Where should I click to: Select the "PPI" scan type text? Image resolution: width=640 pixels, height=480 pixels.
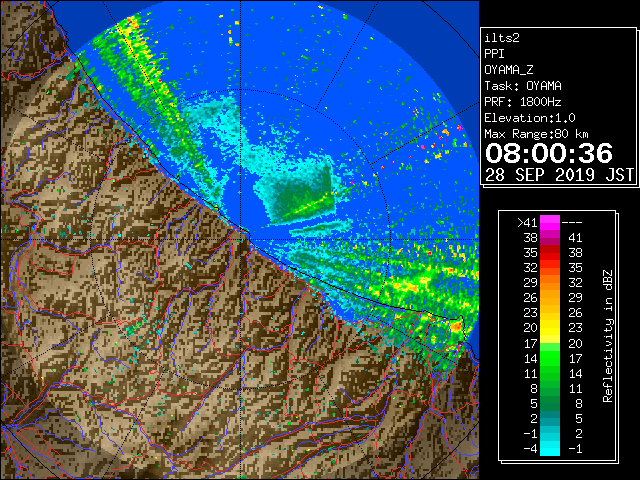pyautogui.click(x=494, y=54)
